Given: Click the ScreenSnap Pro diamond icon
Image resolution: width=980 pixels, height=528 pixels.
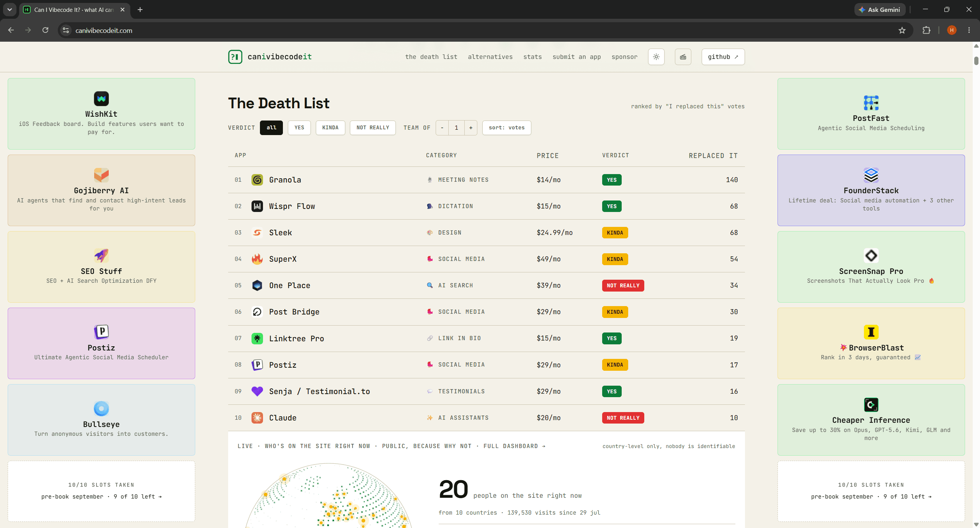Looking at the screenshot, I should click(871, 256).
